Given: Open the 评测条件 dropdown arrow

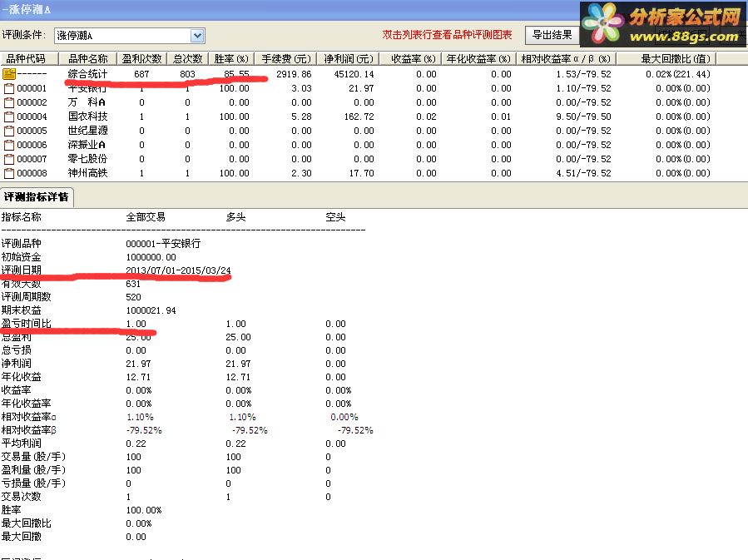Looking at the screenshot, I should (197, 36).
